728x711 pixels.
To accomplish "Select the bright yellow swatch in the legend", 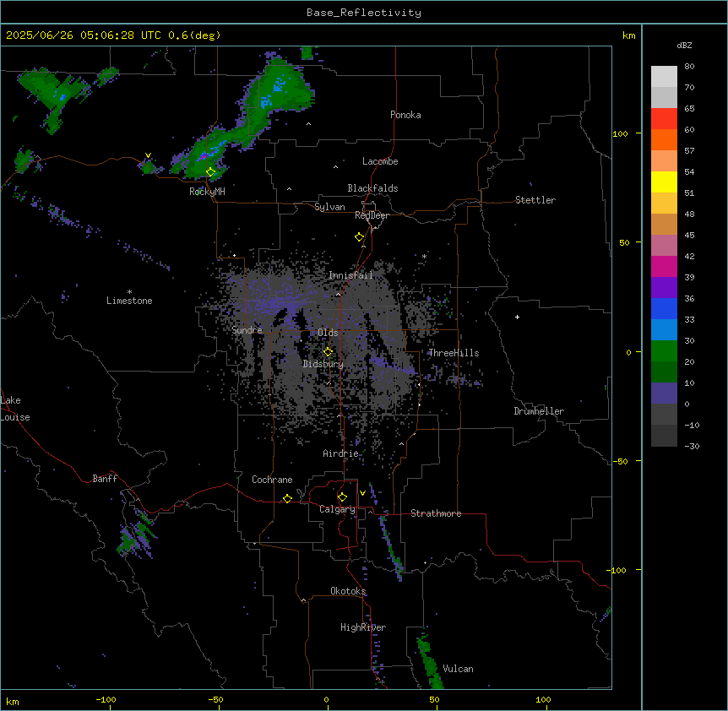I will click(x=664, y=182).
